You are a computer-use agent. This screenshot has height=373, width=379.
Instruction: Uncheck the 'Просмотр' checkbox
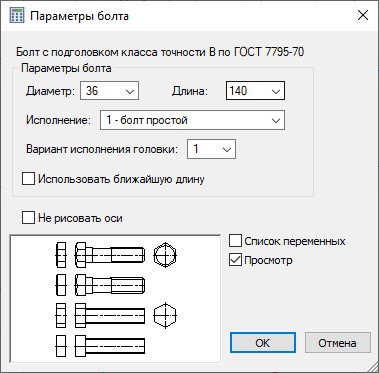point(235,260)
